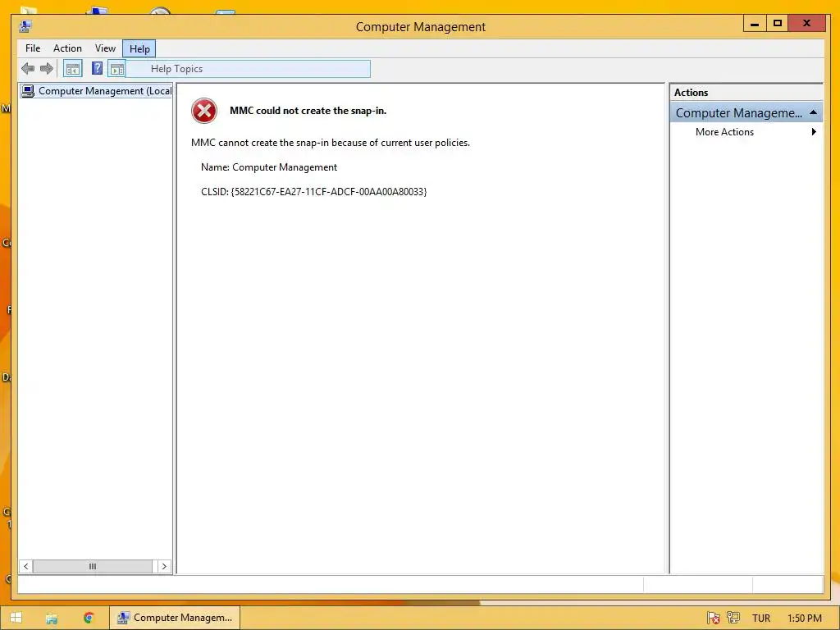This screenshot has width=840, height=630.
Task: Click the right scroll arrow in tree pane
Action: 164,566
